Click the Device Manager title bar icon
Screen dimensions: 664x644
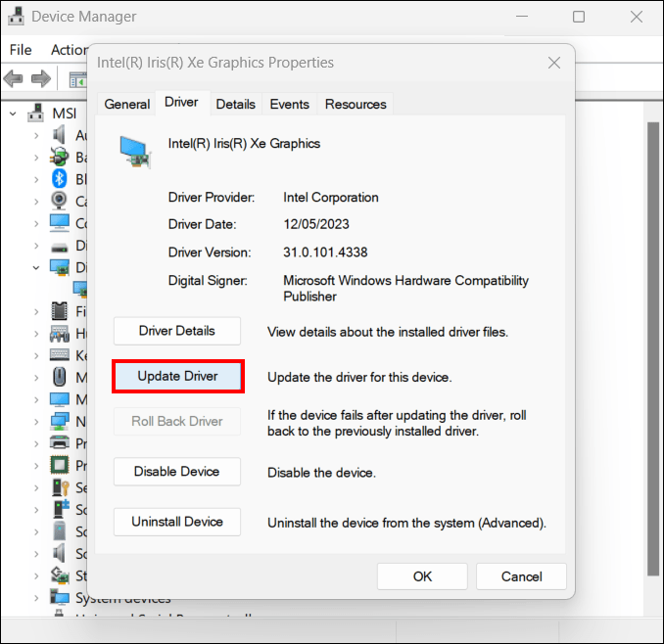(16, 16)
